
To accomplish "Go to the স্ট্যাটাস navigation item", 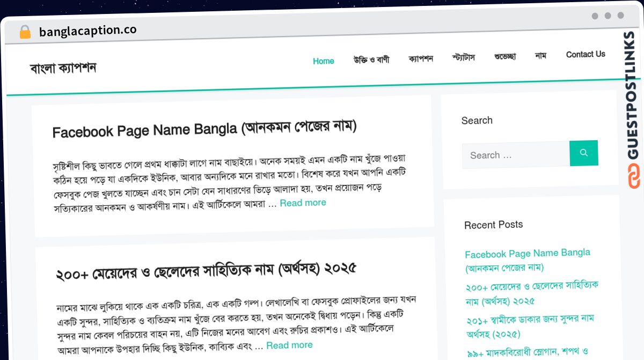I will (x=464, y=57).
